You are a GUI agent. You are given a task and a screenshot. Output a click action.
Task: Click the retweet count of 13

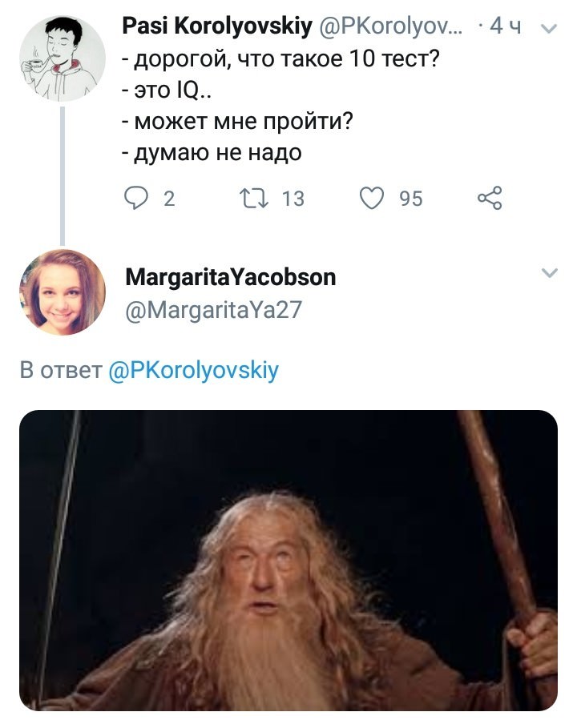tap(293, 199)
